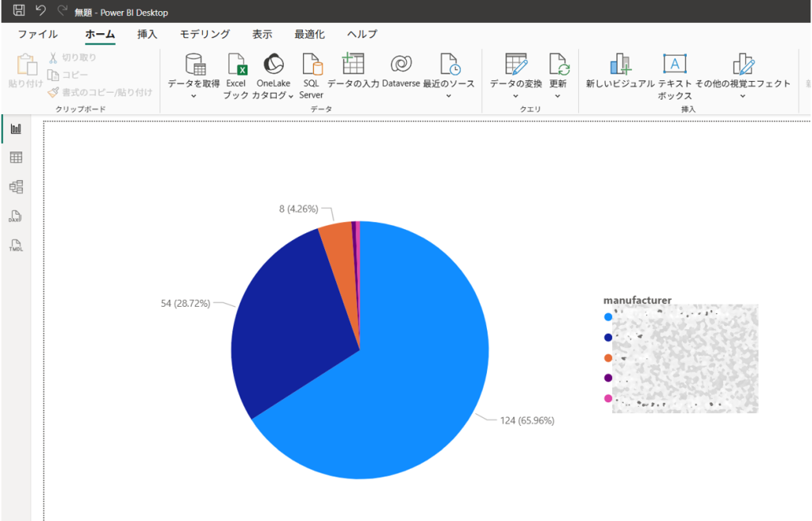Switch to report view in sidebar
812x521 pixels.
16,128
